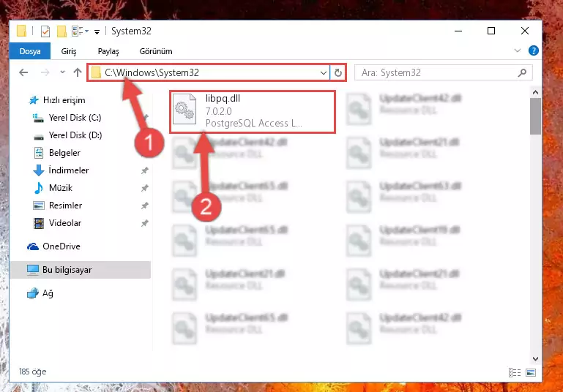Open the blue Help question mark icon

click(x=533, y=50)
